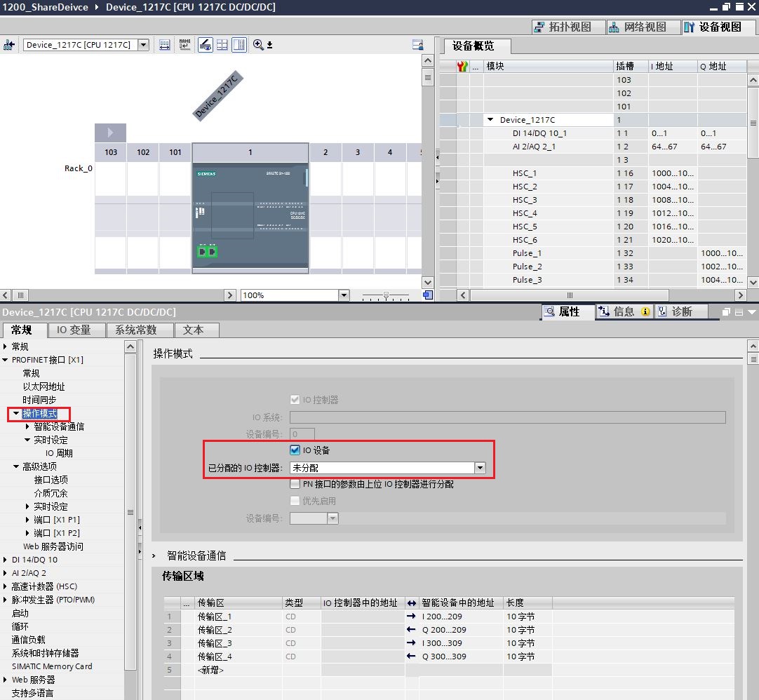Viewport: 759px width, 700px height.
Task: Click the device overview horizontal scrollbar
Action: click(x=570, y=295)
